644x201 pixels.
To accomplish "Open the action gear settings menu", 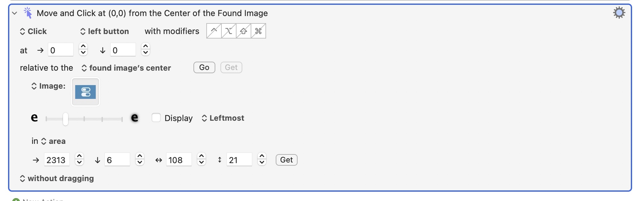I will (619, 13).
